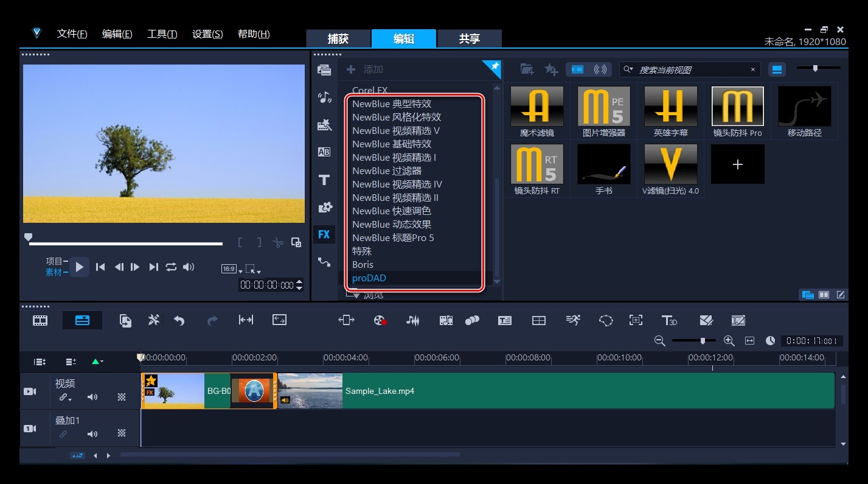
Task: Expand the 浏览 browse section
Action: (x=352, y=295)
